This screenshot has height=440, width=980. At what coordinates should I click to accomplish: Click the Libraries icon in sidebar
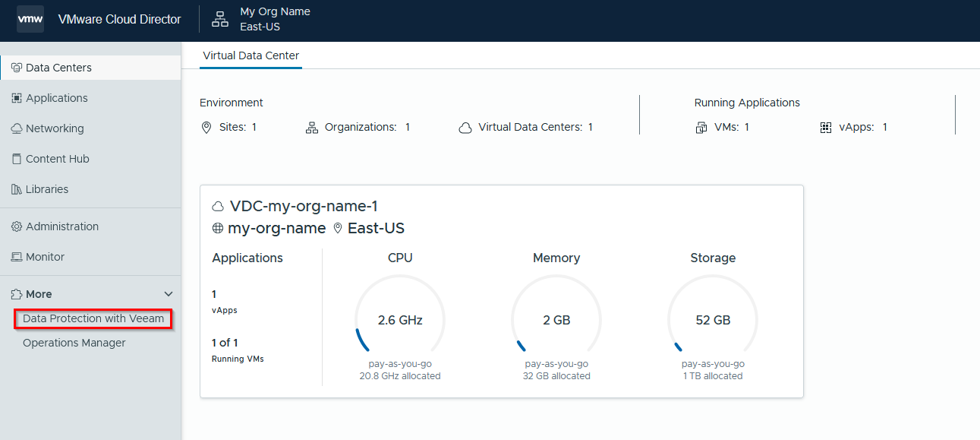coord(17,189)
